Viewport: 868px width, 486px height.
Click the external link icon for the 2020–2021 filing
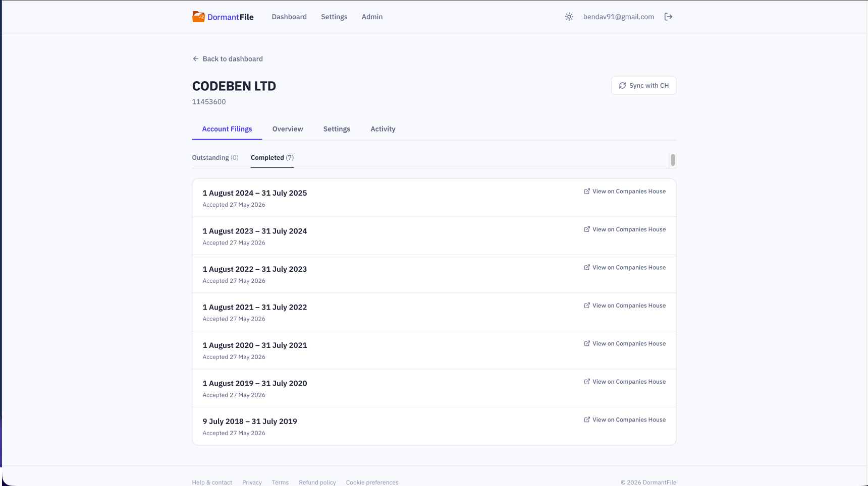pyautogui.click(x=587, y=343)
